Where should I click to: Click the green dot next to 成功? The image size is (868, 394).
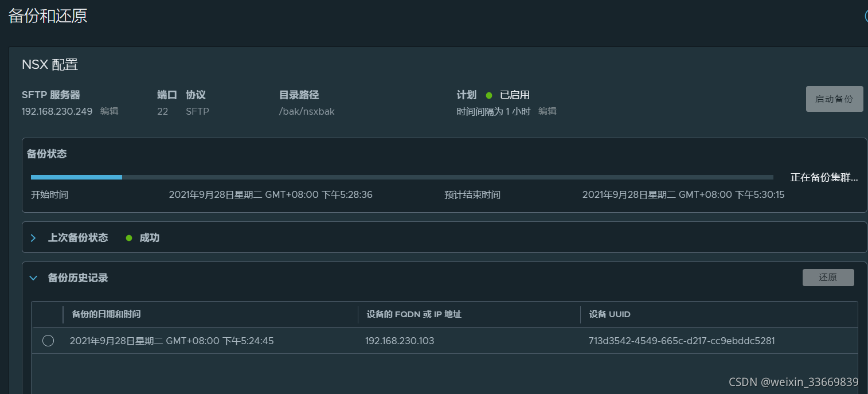[129, 237]
